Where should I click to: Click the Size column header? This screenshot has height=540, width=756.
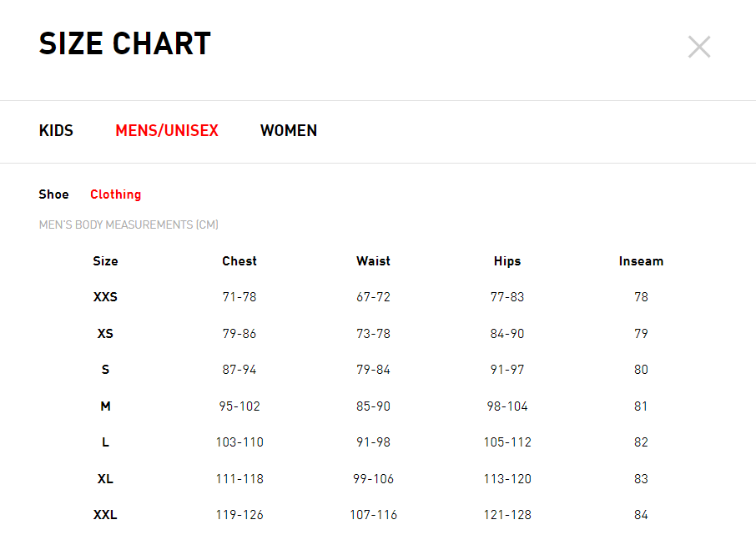point(106,261)
